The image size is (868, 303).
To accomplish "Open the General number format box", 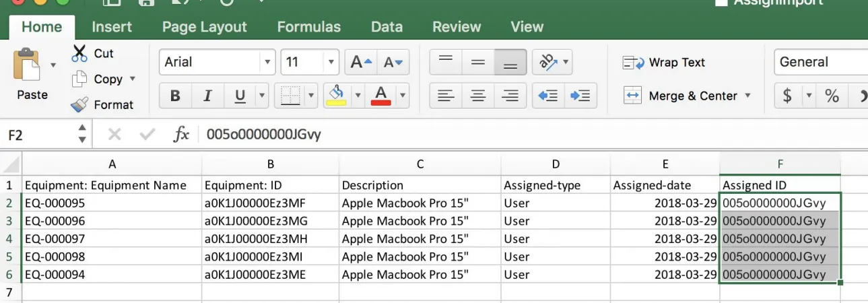I will point(821,62).
